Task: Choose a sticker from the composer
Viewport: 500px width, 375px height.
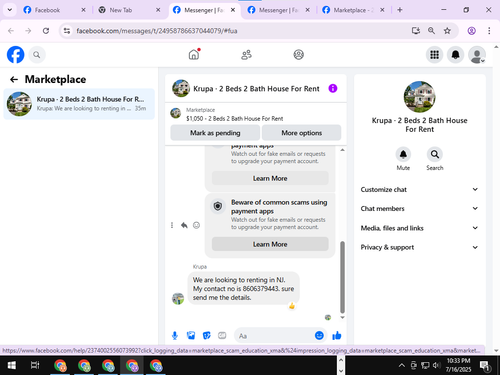Action: coord(207,336)
